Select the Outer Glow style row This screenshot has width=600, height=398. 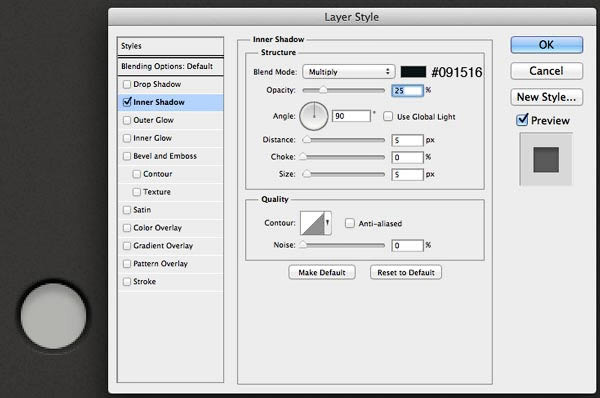point(170,120)
